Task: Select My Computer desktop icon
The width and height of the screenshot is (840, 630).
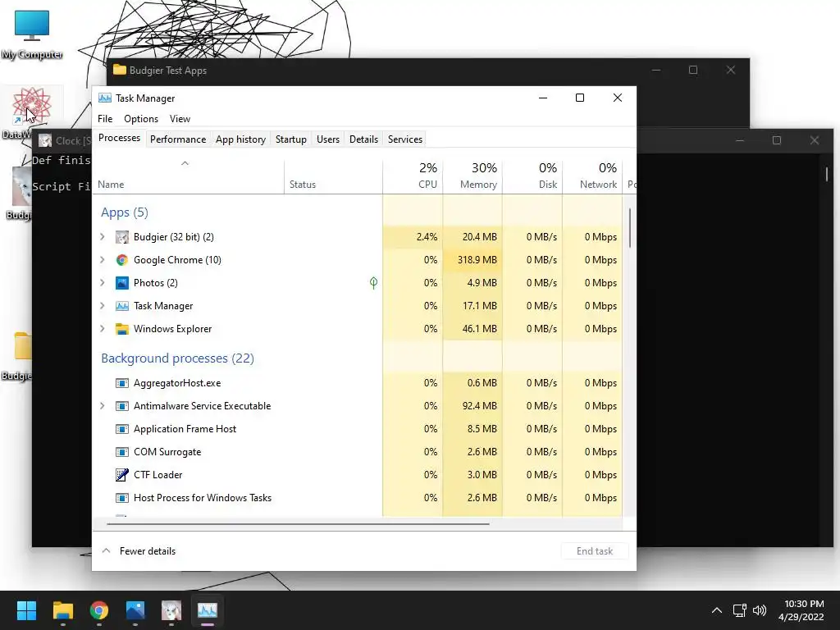Action: point(32,34)
